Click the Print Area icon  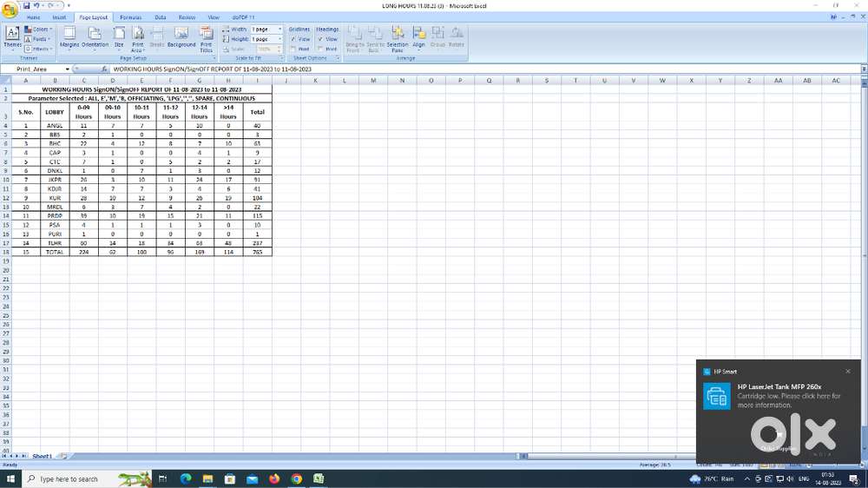point(138,38)
